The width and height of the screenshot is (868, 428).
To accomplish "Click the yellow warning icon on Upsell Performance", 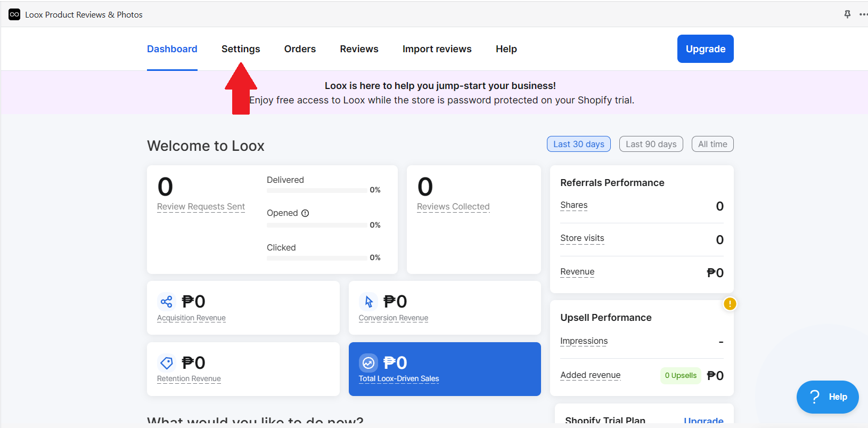I will [730, 304].
